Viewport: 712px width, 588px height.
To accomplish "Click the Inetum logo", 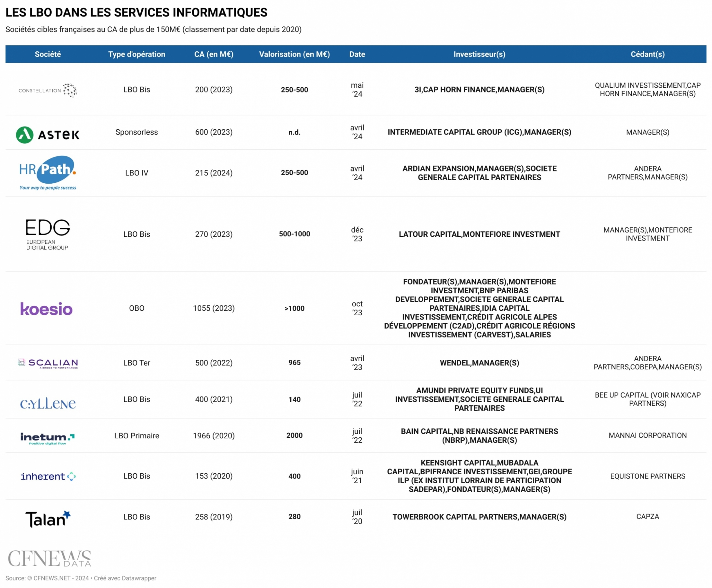I will coord(47,438).
